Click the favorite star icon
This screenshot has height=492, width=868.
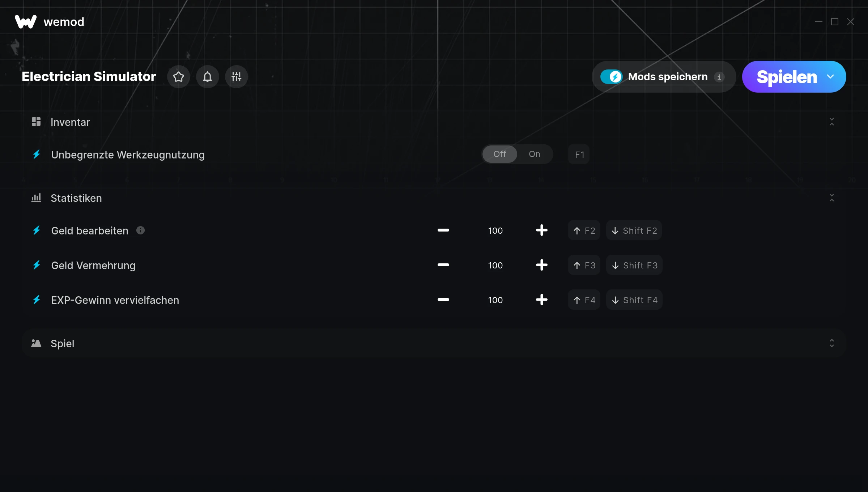click(178, 77)
